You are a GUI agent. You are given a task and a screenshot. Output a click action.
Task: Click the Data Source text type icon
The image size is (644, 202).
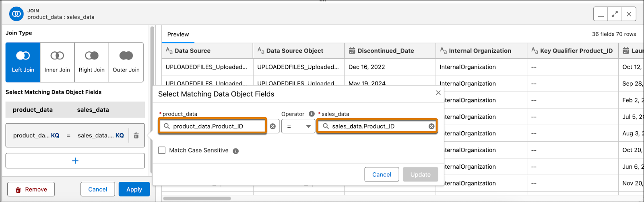169,51
